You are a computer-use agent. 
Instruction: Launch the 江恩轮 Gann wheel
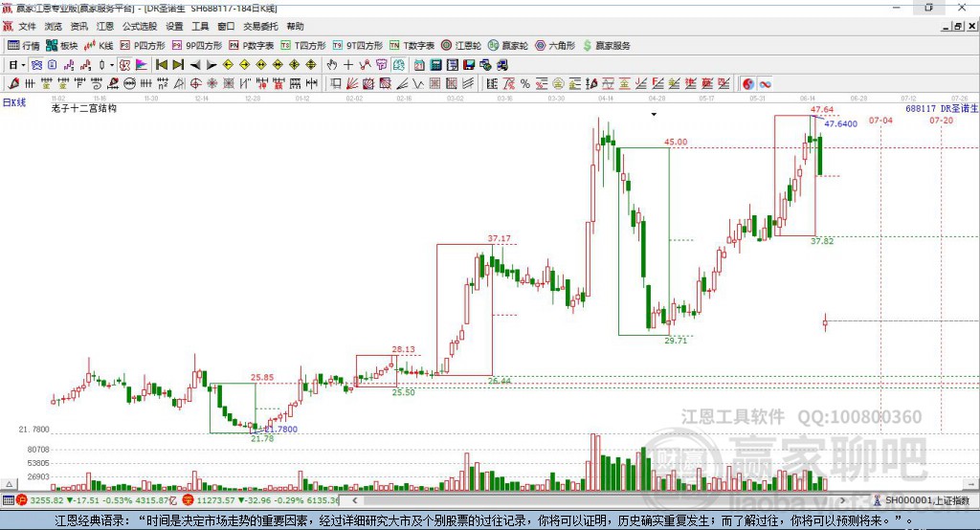pos(461,46)
